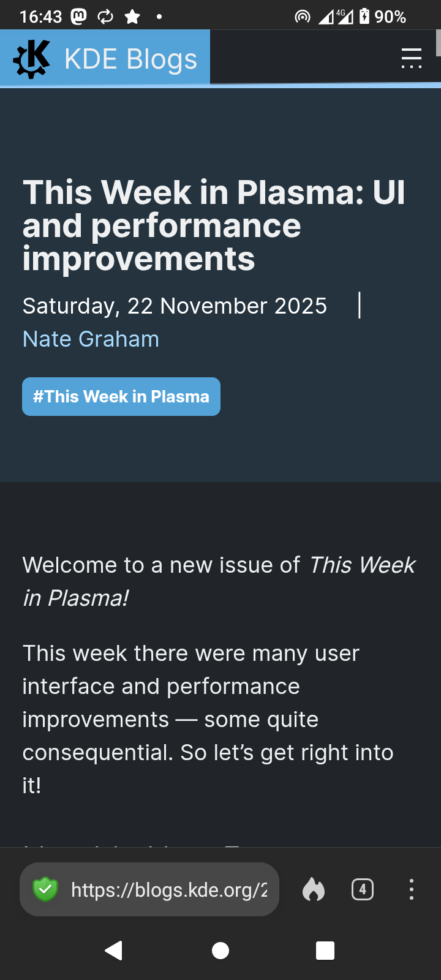Open the hamburger navigation menu
Image resolution: width=441 pixels, height=980 pixels.
tap(411, 58)
